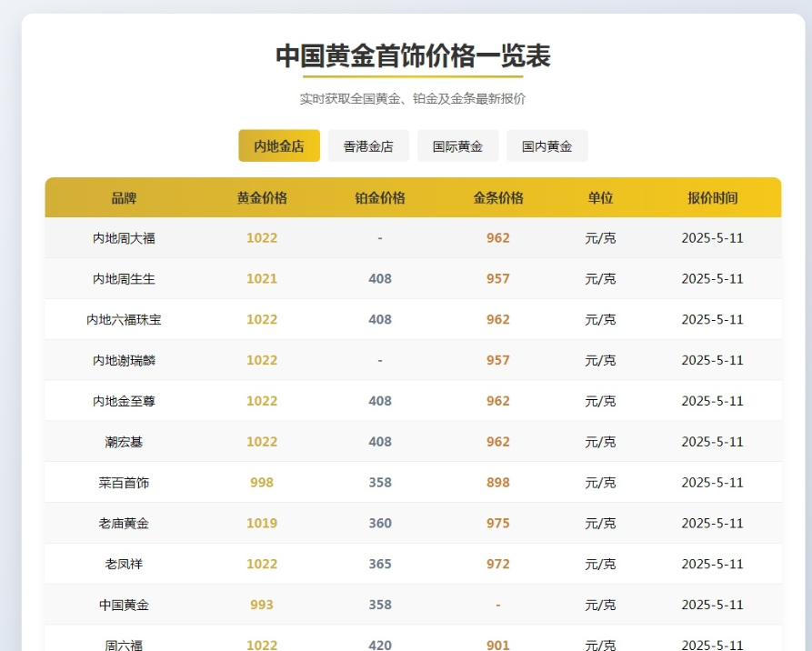Click gold bar price 975 for 老庙黄金
Viewport: 812px width, 651px height.
[498, 524]
